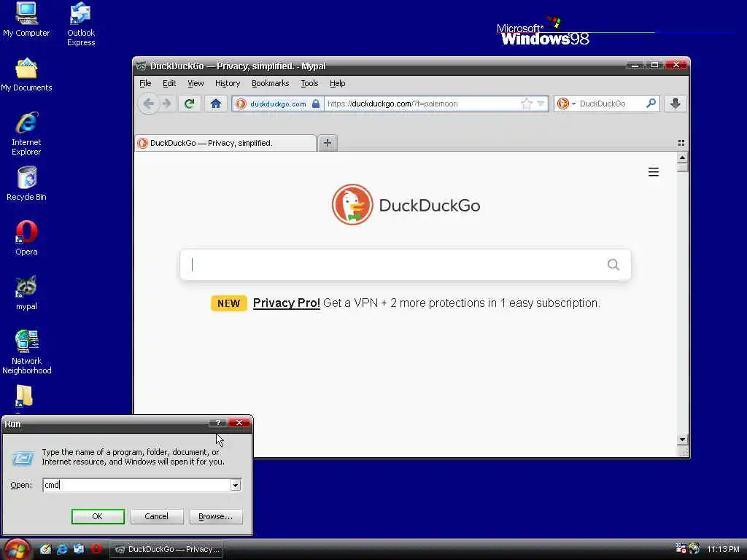This screenshot has width=747, height=560.
Task: Click OK in Run dialog
Action: pos(98,516)
